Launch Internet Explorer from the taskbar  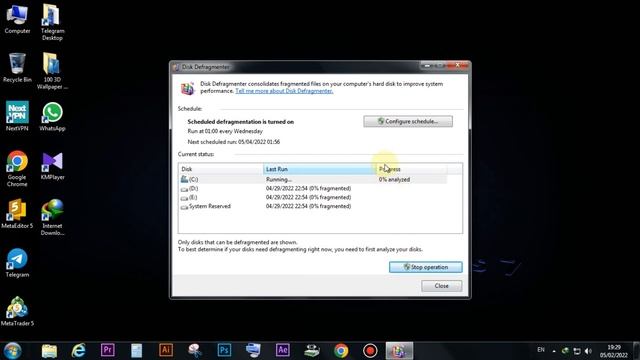point(78,351)
